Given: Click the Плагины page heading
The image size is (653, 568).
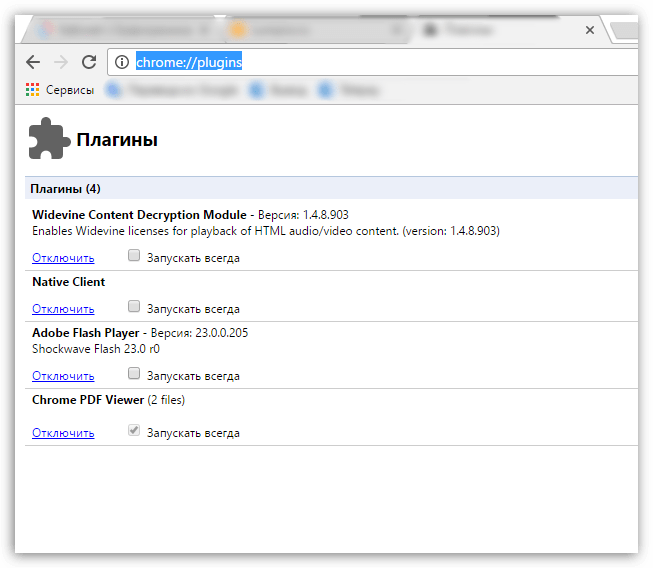Looking at the screenshot, I should point(117,140).
